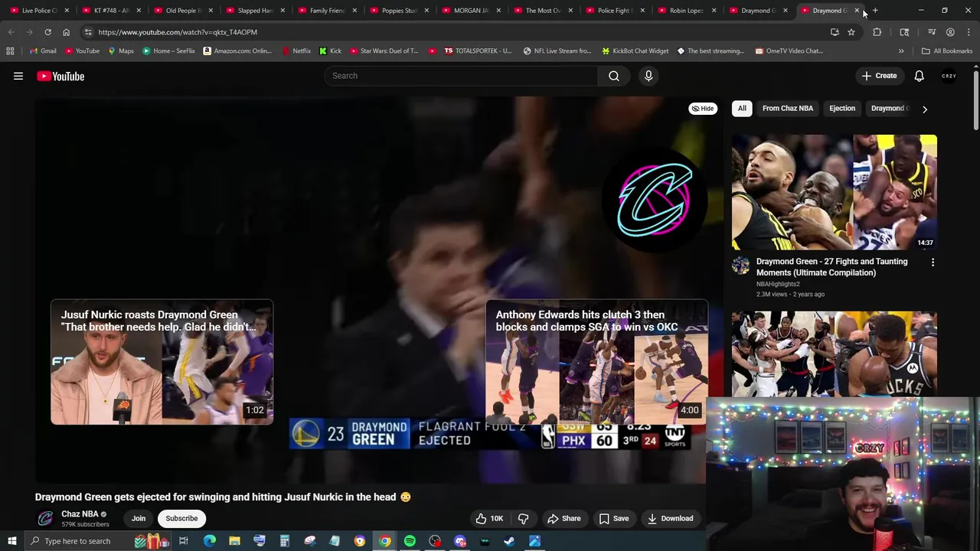
Task: Open Steam from the taskbar
Action: click(x=509, y=541)
